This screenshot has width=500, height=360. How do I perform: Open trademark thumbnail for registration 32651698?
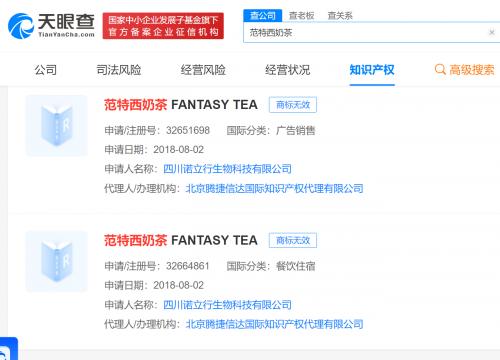[x=57, y=125]
